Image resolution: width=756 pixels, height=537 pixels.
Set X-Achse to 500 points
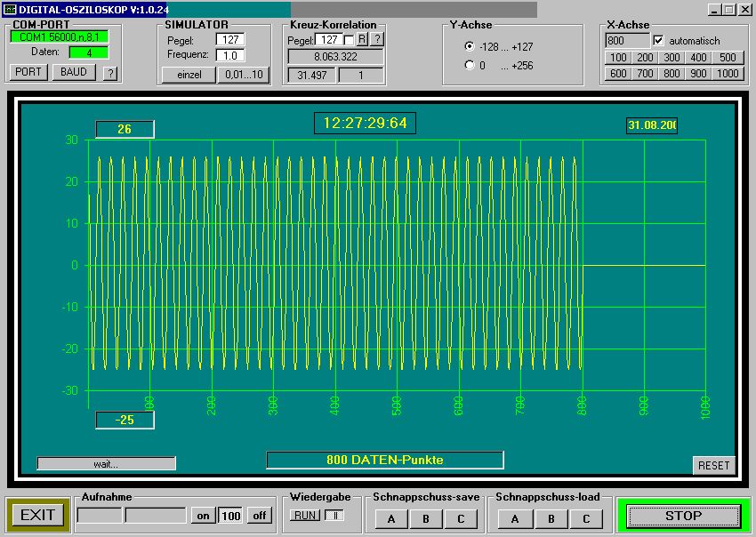coord(728,58)
